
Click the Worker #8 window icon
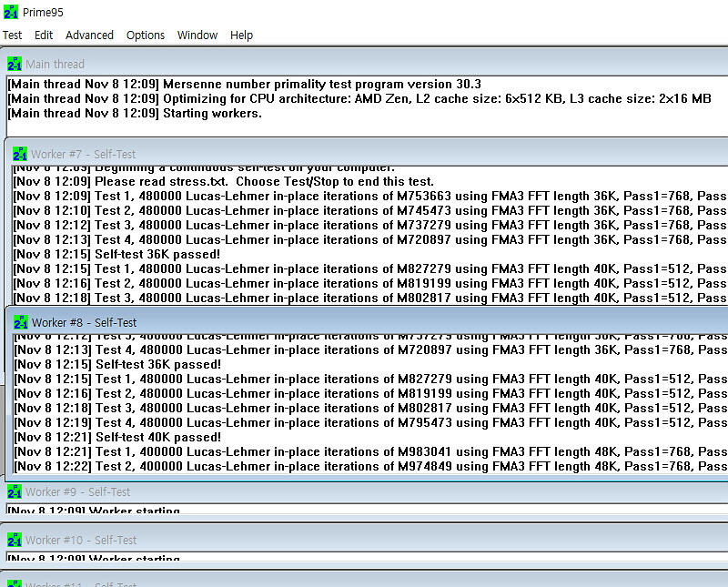point(21,322)
